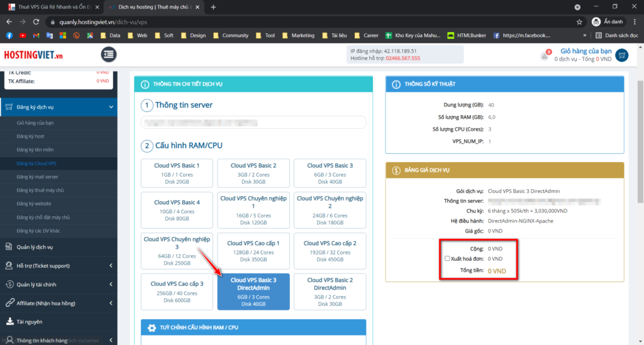The height and width of the screenshot is (345, 644).
Task: Reload the page
Action: click(36, 22)
